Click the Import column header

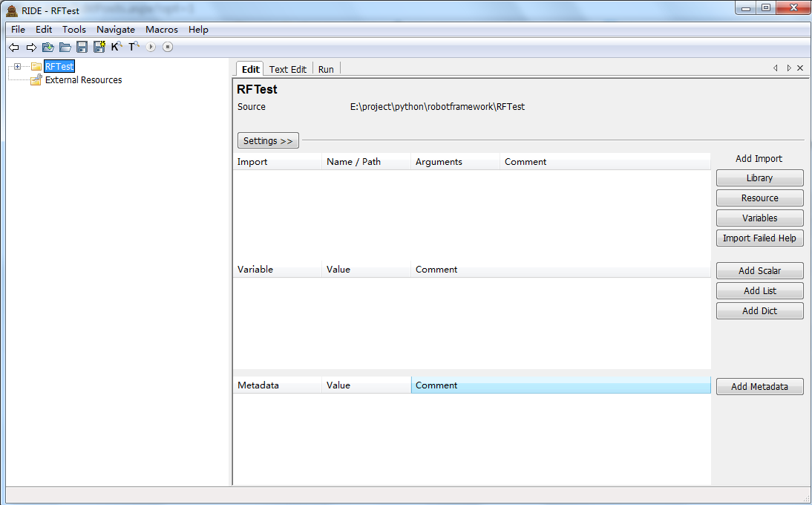click(278, 162)
